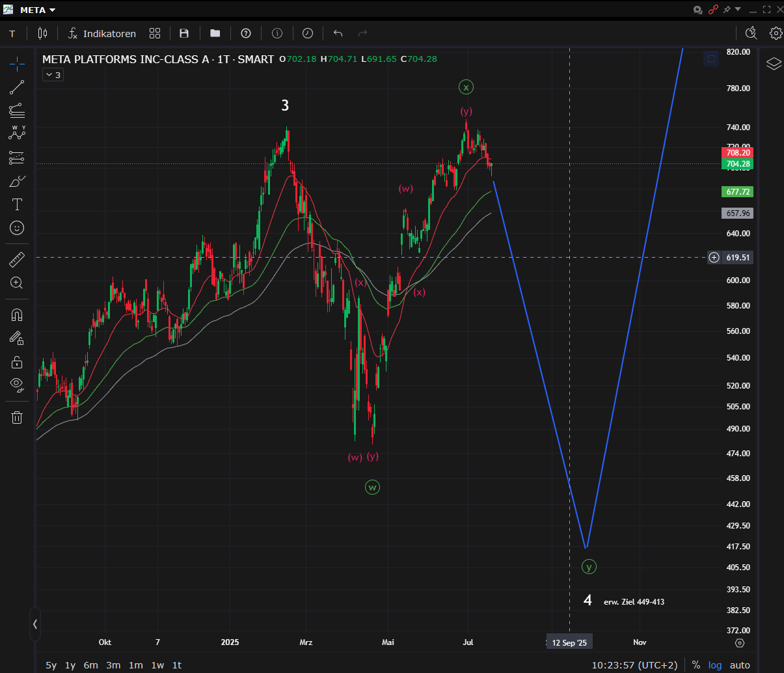
Task: Expand the collapsed left side panel
Action: 35,624
